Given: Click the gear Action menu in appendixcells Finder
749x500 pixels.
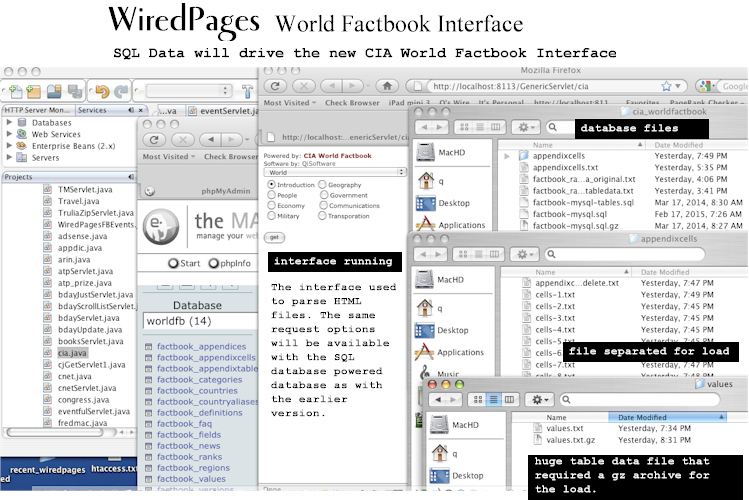Looking at the screenshot, I should pyautogui.click(x=524, y=254).
